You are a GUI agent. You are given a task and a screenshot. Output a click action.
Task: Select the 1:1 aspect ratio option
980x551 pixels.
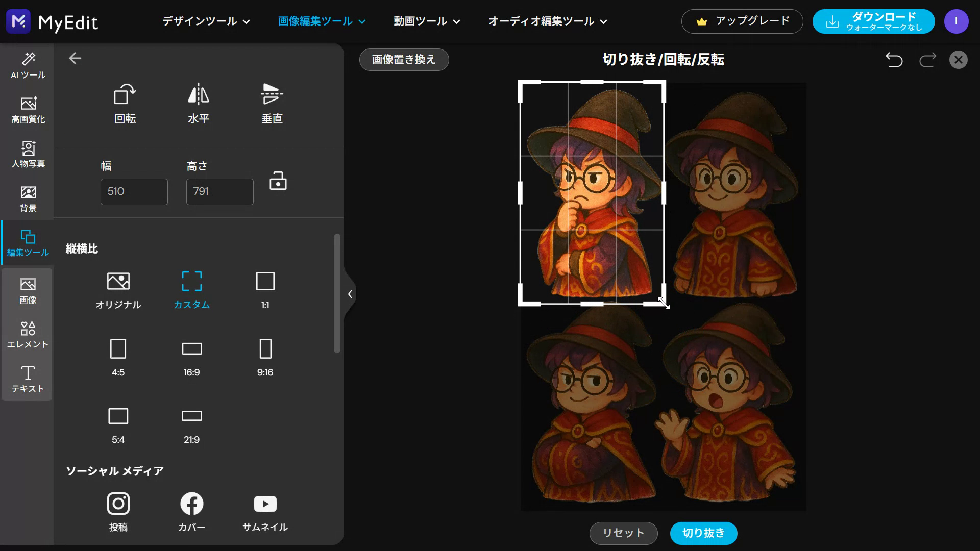click(265, 289)
